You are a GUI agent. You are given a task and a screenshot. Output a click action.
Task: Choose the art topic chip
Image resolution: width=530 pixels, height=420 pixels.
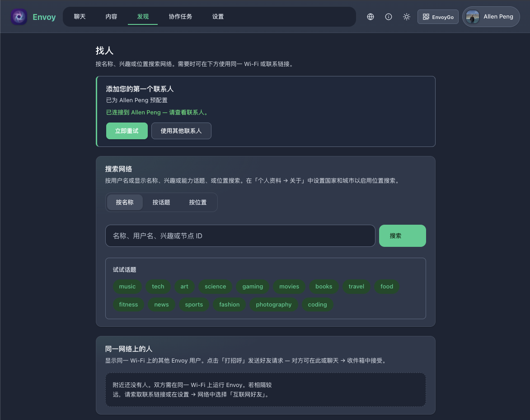tap(184, 287)
